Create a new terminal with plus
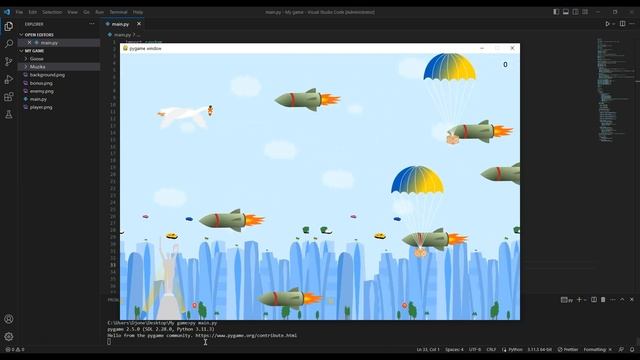This screenshot has width=640, height=360. 579,300
